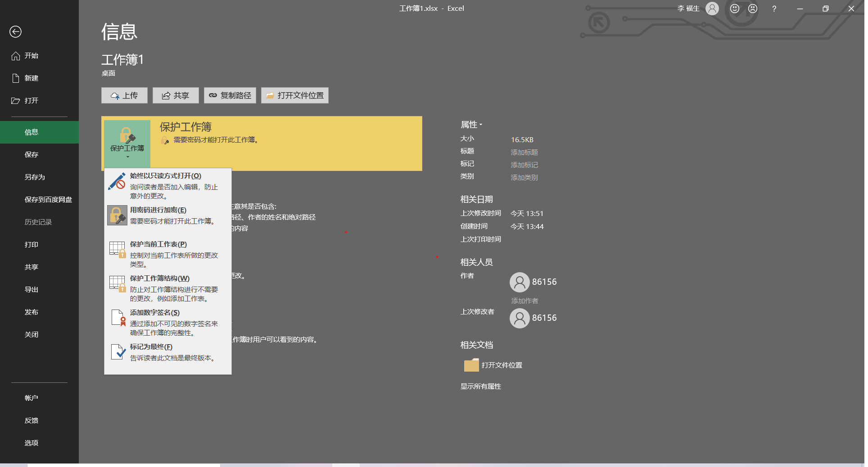Viewport: 868px width, 467px height.
Task: Click the 打开文件位置 button at the top
Action: (295, 95)
